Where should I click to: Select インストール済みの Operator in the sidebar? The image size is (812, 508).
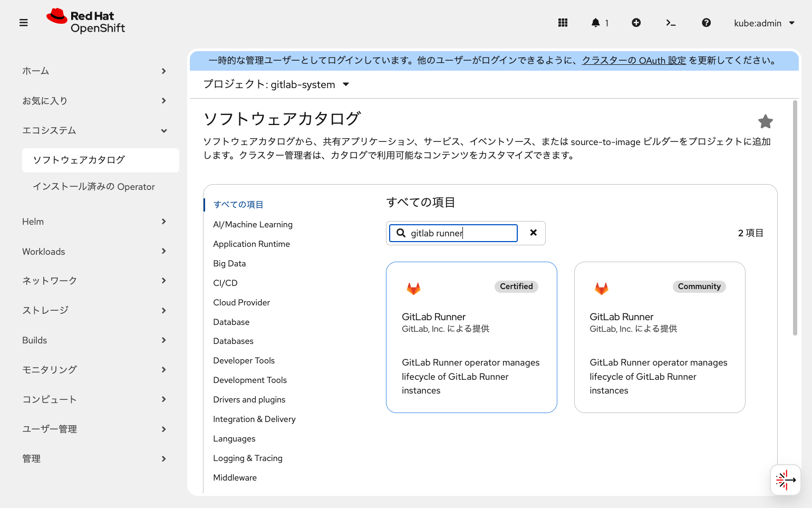94,186
